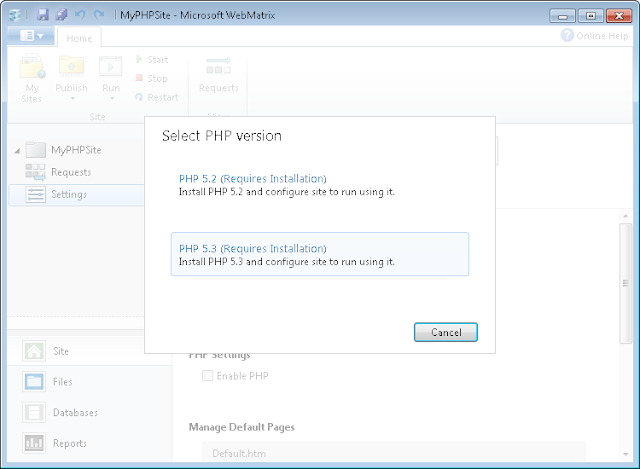The image size is (640, 469).
Task: Open the Requests view in ribbon
Action: tap(218, 75)
